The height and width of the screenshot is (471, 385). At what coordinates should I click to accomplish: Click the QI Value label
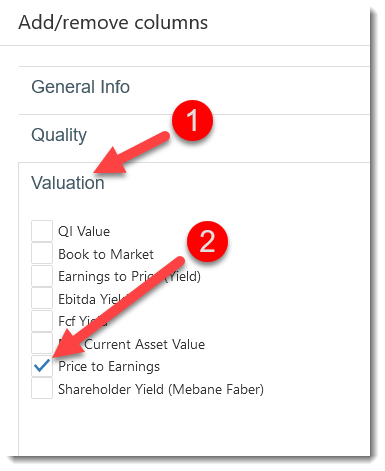(x=84, y=231)
